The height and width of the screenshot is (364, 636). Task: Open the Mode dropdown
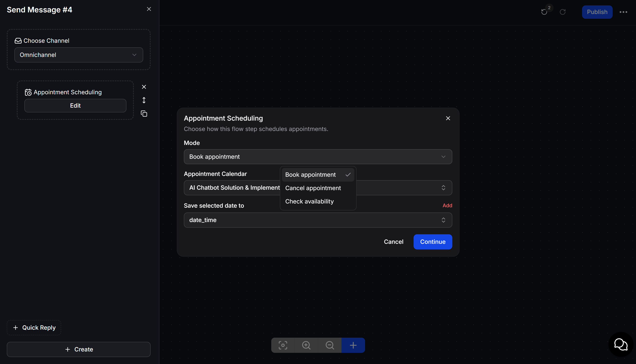tap(318, 157)
